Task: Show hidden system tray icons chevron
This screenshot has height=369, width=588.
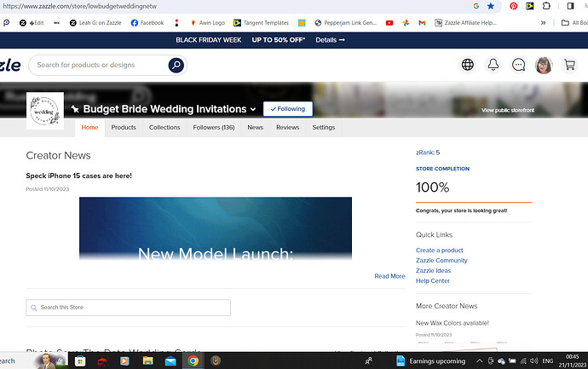Action: [479, 360]
